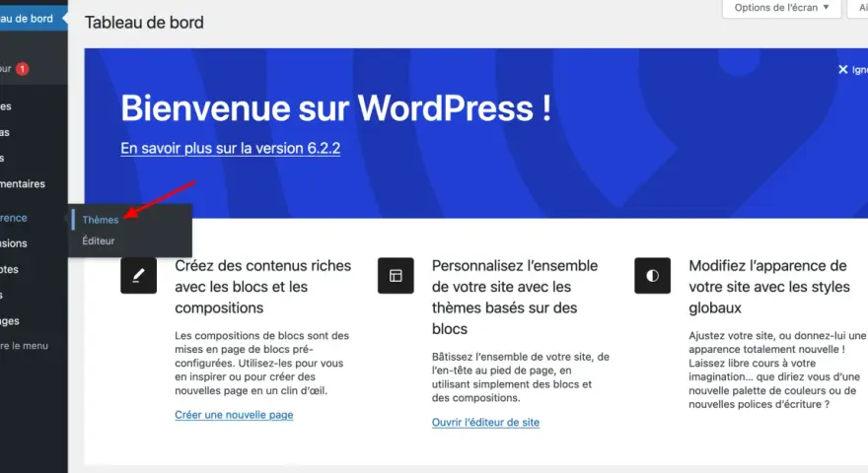Click the layout blocks icon
868x473 pixels.
pos(396,276)
